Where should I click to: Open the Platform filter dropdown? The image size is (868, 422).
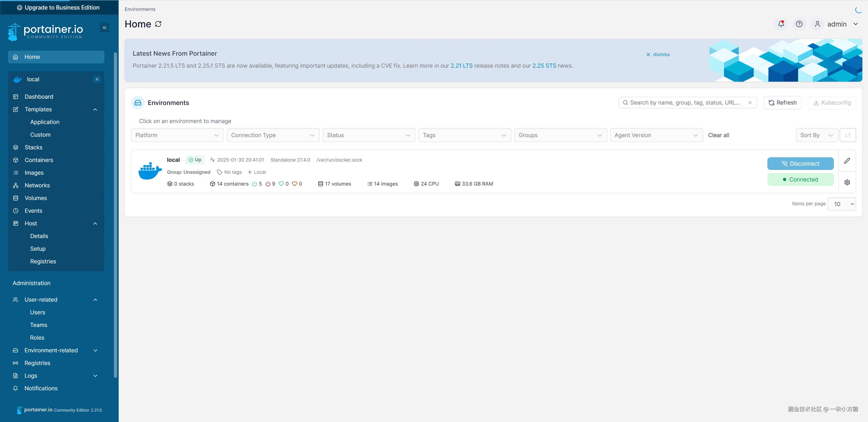(x=177, y=135)
